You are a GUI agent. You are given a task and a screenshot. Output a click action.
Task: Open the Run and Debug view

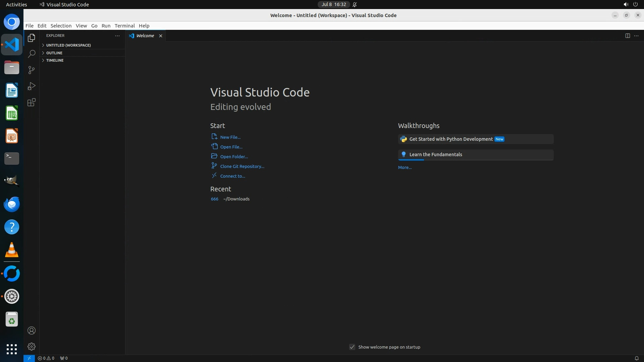click(x=32, y=86)
